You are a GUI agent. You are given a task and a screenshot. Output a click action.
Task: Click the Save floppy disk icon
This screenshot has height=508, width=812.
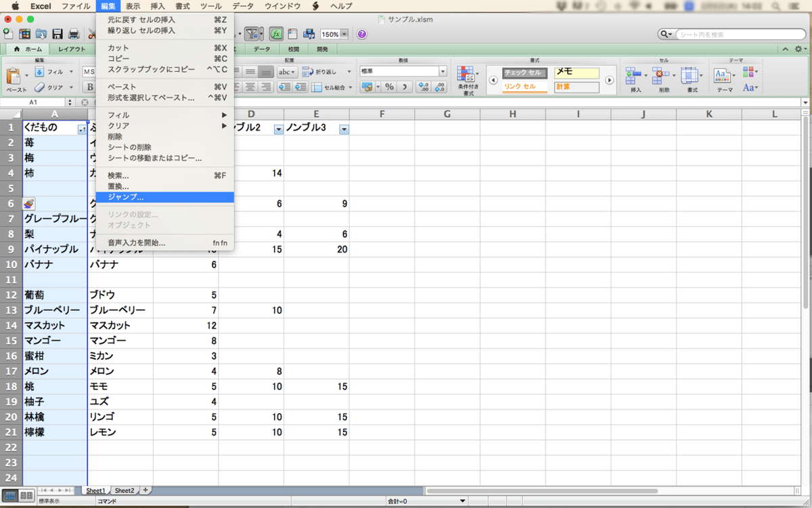[58, 34]
